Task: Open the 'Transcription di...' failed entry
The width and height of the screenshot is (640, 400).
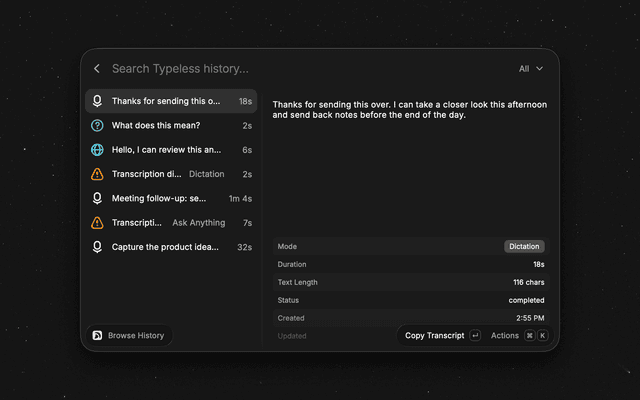Action: (171, 174)
